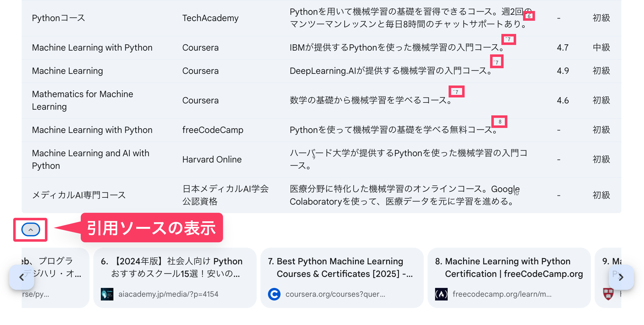Select the Mathematics for Machine Learning cell

(83, 100)
